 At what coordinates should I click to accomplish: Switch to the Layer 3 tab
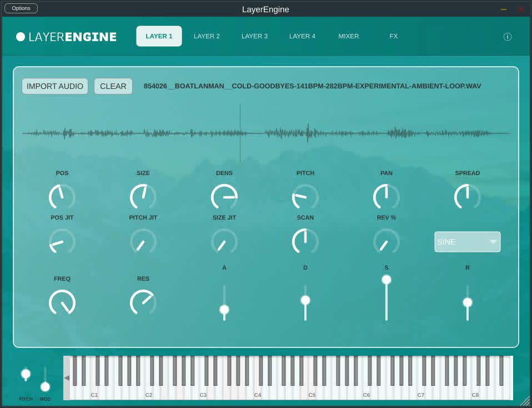coord(254,36)
